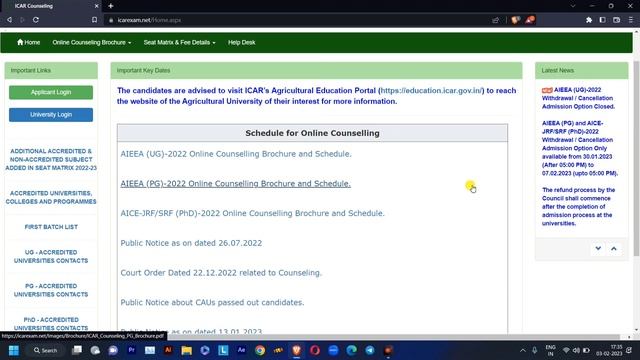Open Opera browser from the taskbar
This screenshot has width=640, height=360.
(315, 350)
